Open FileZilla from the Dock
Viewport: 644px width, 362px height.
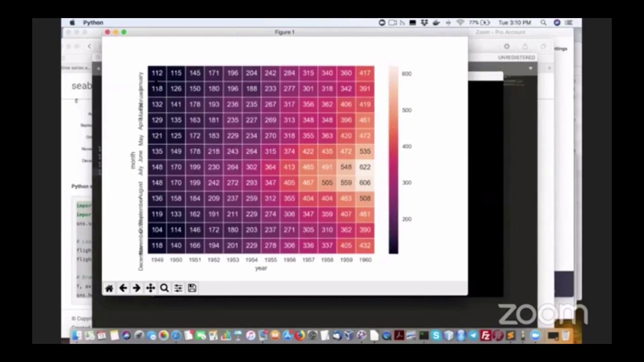tap(485, 335)
